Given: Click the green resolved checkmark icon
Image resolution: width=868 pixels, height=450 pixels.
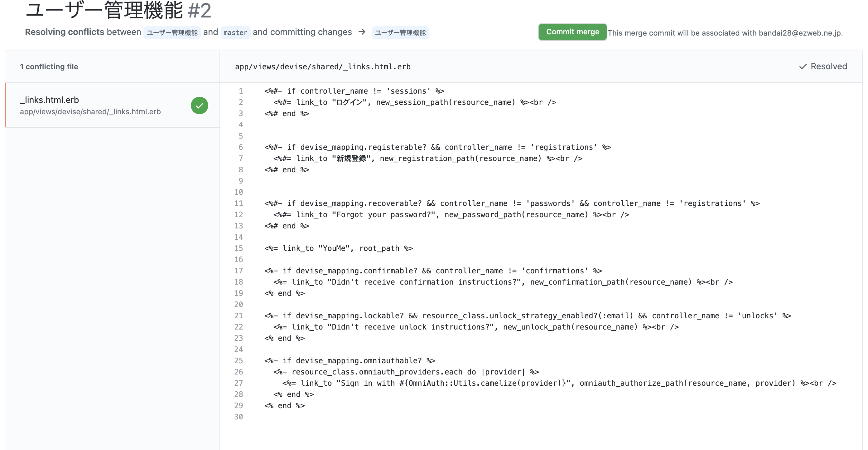Looking at the screenshot, I should click(x=199, y=105).
